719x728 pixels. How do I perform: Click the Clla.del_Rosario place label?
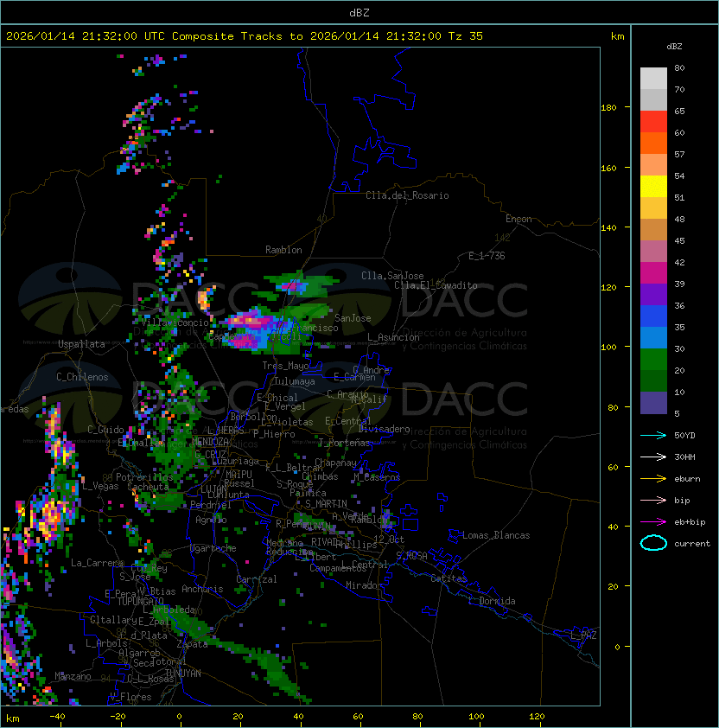[407, 195]
